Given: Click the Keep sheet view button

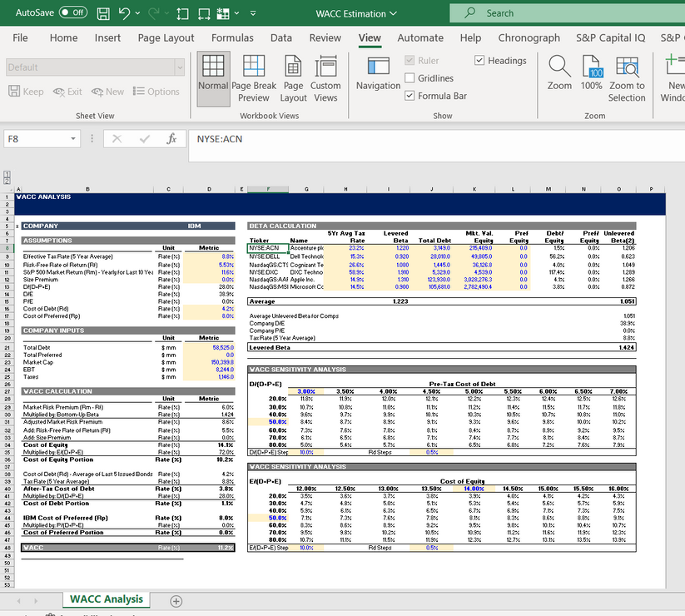Looking at the screenshot, I should click(25, 92).
